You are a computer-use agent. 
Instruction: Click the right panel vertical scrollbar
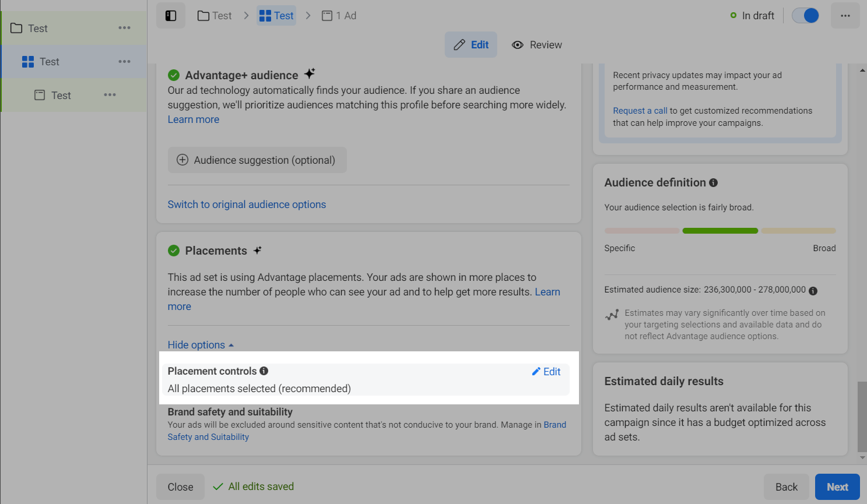coord(862,416)
